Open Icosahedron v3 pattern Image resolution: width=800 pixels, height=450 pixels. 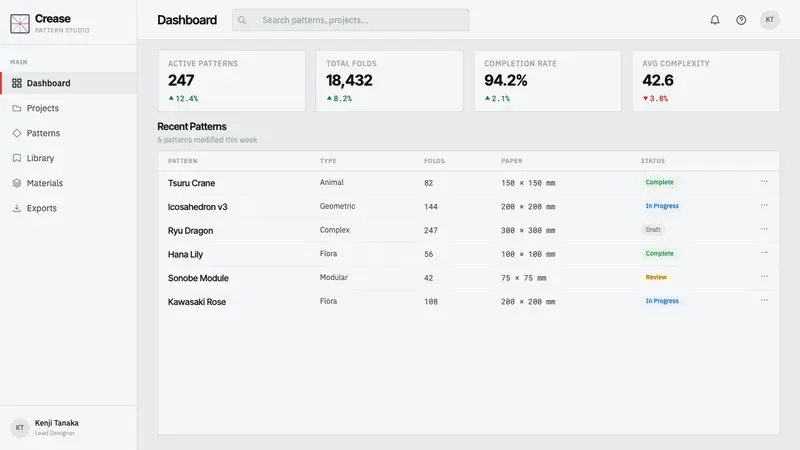click(x=197, y=207)
